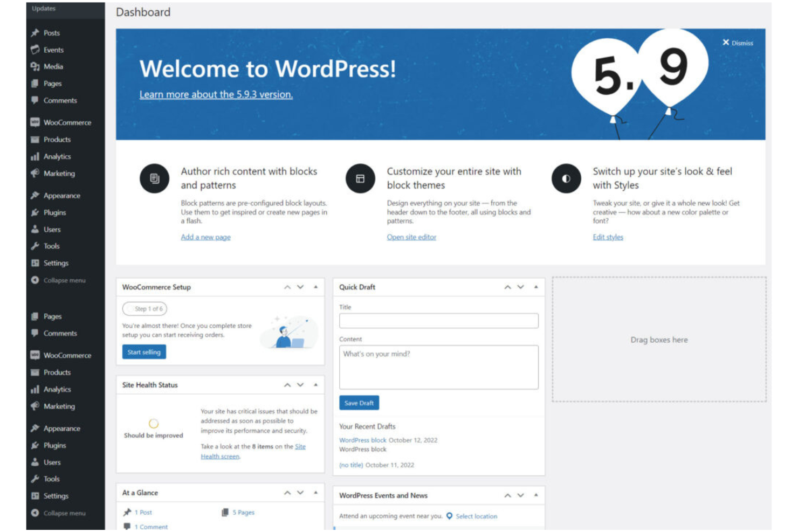Collapse the Site Health Status widget
Image resolution: width=798 pixels, height=532 pixels.
tap(315, 385)
